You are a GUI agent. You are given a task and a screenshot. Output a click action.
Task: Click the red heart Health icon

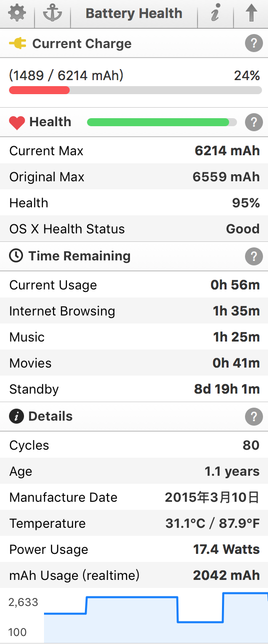click(x=17, y=123)
